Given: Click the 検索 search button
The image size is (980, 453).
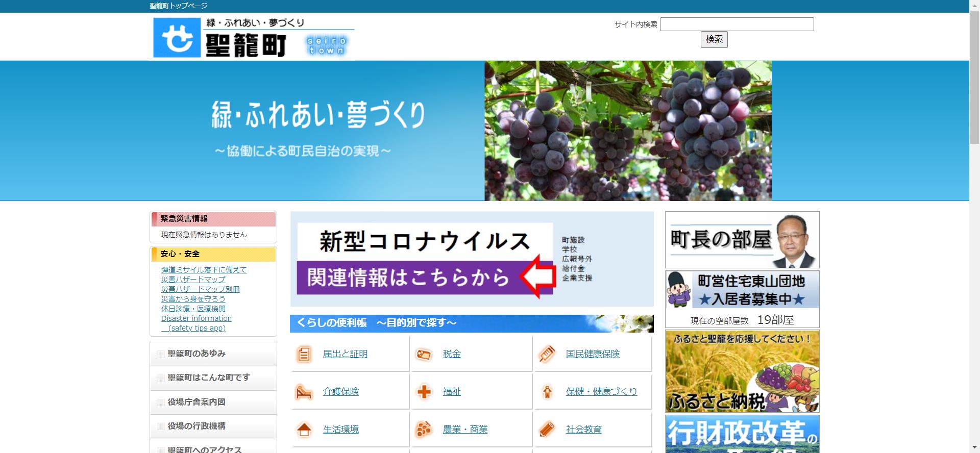Looking at the screenshot, I should [714, 39].
